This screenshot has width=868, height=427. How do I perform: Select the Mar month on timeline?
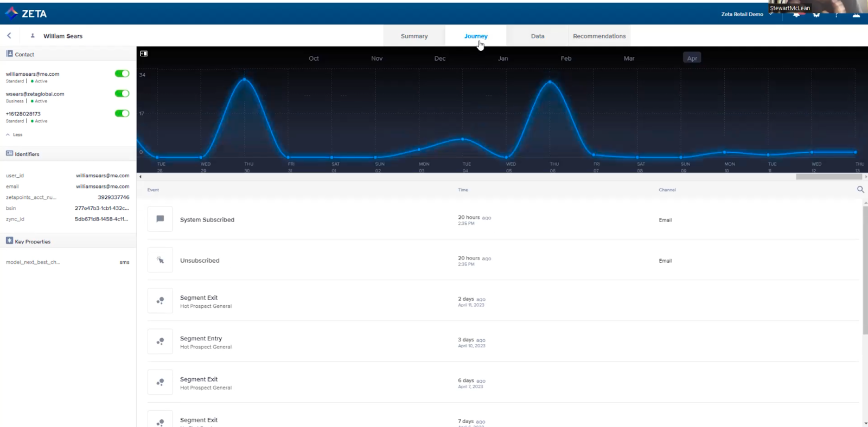(x=629, y=59)
